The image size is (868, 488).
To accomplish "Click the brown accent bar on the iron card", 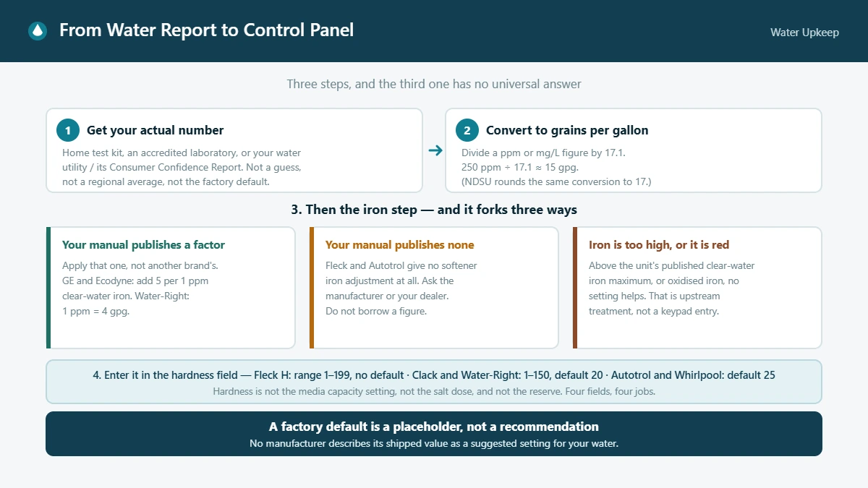I will (x=575, y=288).
